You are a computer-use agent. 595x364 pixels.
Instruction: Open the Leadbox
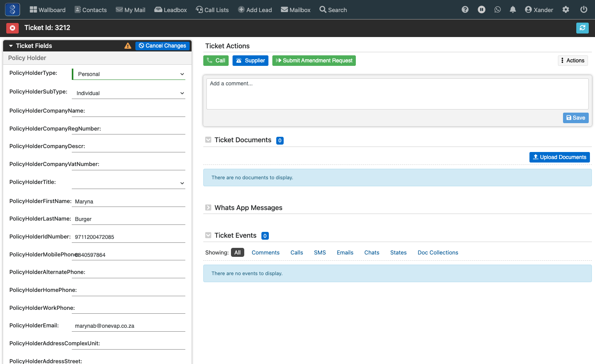pyautogui.click(x=171, y=10)
